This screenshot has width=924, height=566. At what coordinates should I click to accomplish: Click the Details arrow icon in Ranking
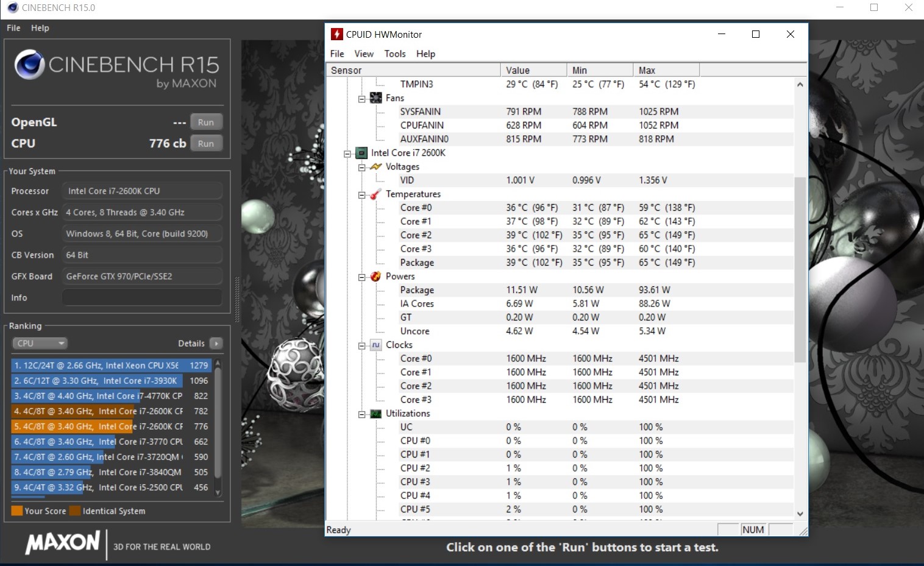tap(216, 344)
